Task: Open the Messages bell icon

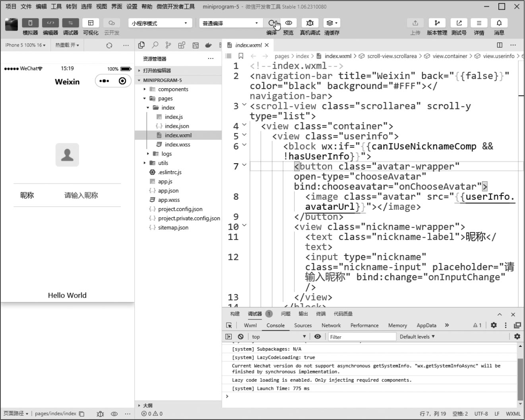Action: (499, 23)
